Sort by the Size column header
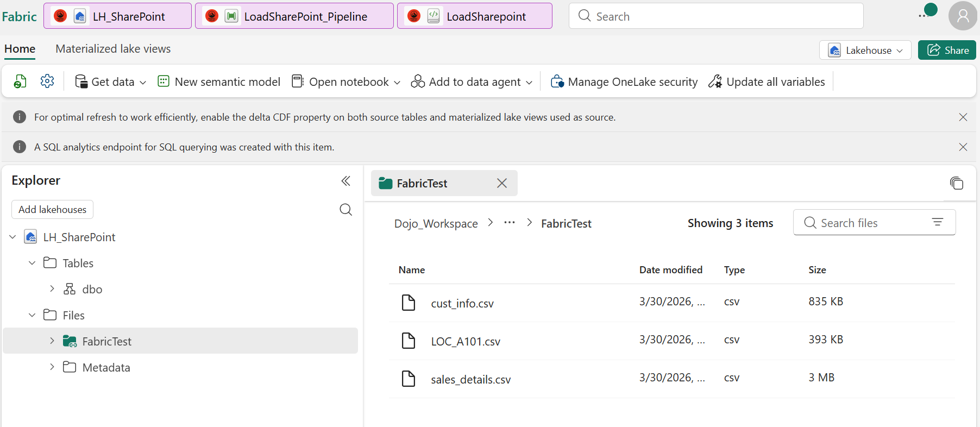The width and height of the screenshot is (980, 427). pos(817,270)
